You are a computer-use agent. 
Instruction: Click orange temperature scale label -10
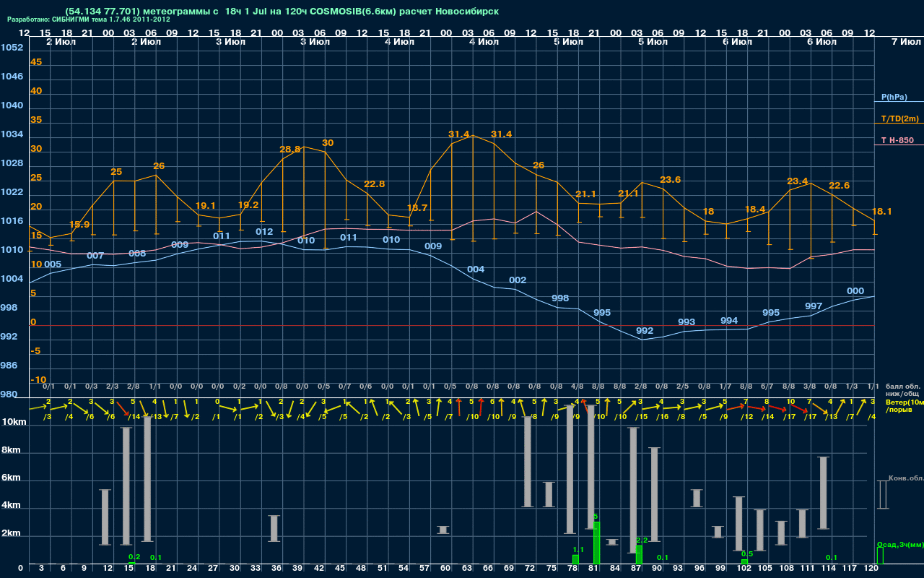point(39,379)
